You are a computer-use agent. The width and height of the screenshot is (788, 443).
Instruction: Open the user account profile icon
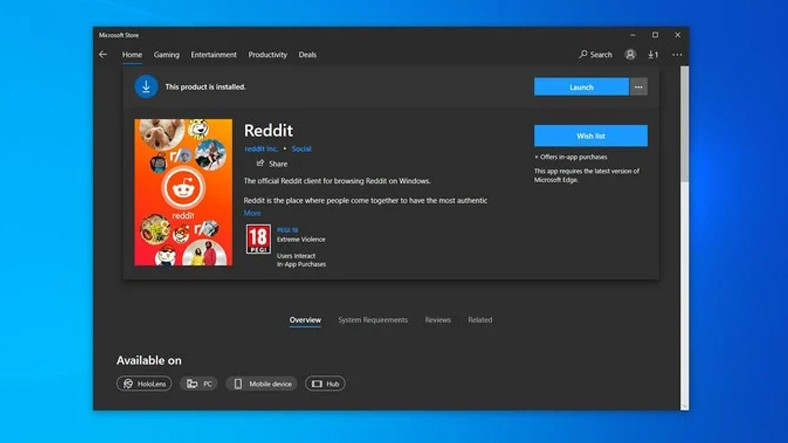[x=630, y=54]
